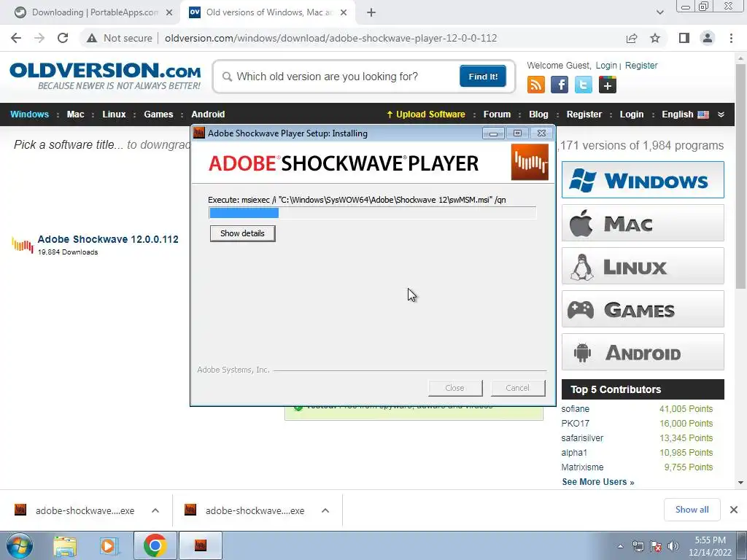The image size is (747, 560).
Task: Expand second adobe-shockwave download options
Action: point(325,510)
